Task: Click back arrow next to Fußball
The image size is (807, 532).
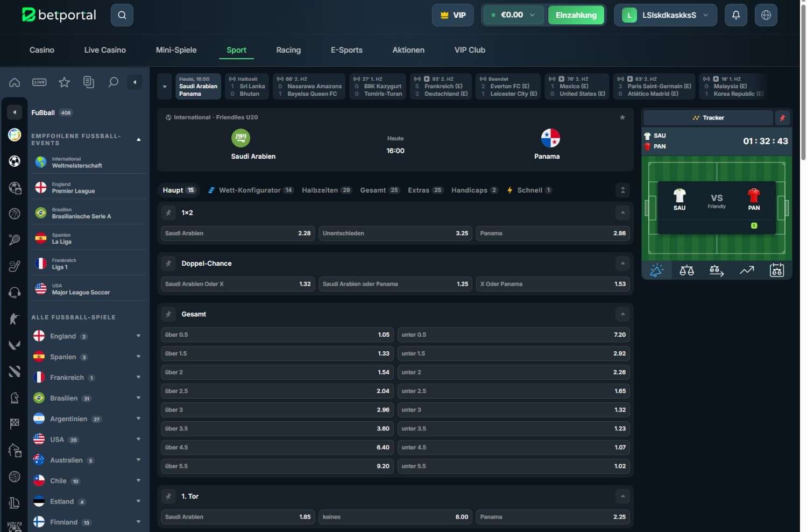Action: click(x=15, y=112)
